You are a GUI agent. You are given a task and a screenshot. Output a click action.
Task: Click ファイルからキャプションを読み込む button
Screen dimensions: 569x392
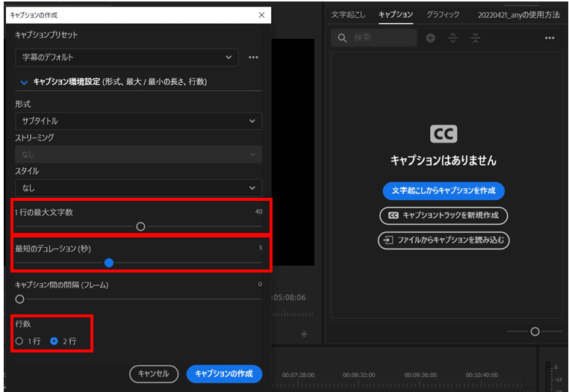click(x=444, y=240)
